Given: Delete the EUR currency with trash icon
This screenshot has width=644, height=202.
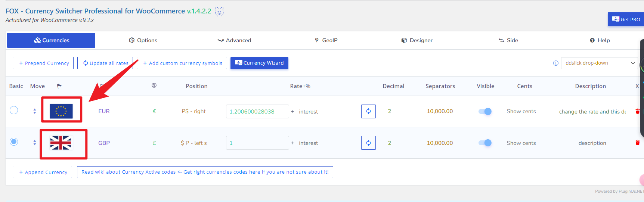Looking at the screenshot, I should point(638,111).
